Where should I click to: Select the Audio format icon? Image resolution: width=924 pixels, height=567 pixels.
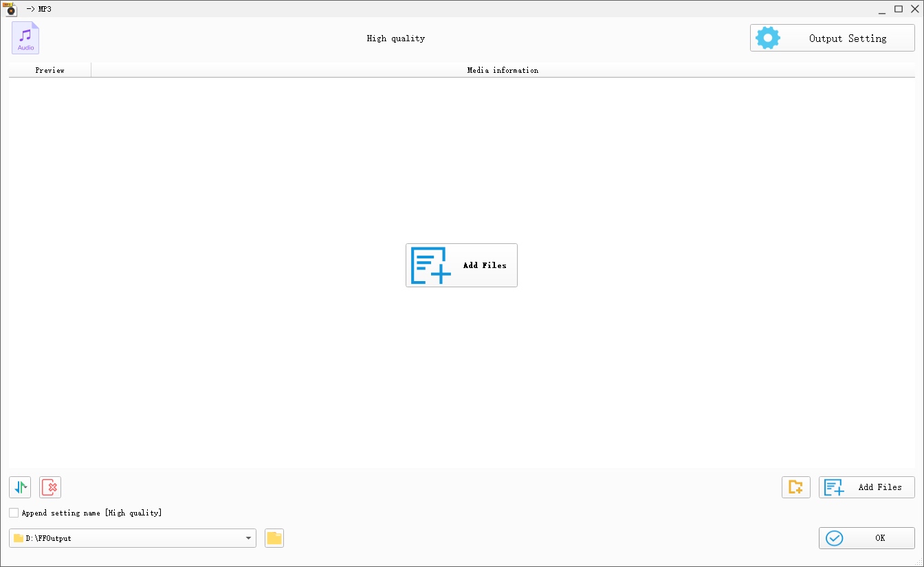(25, 38)
